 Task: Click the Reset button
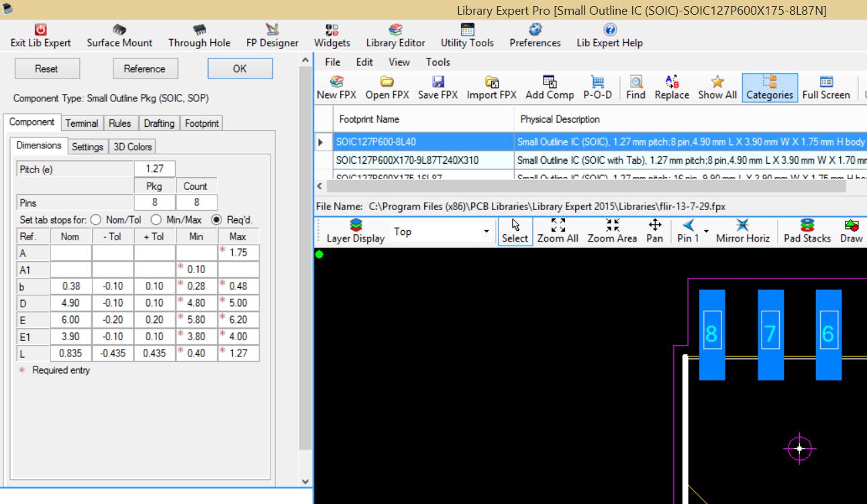(46, 68)
